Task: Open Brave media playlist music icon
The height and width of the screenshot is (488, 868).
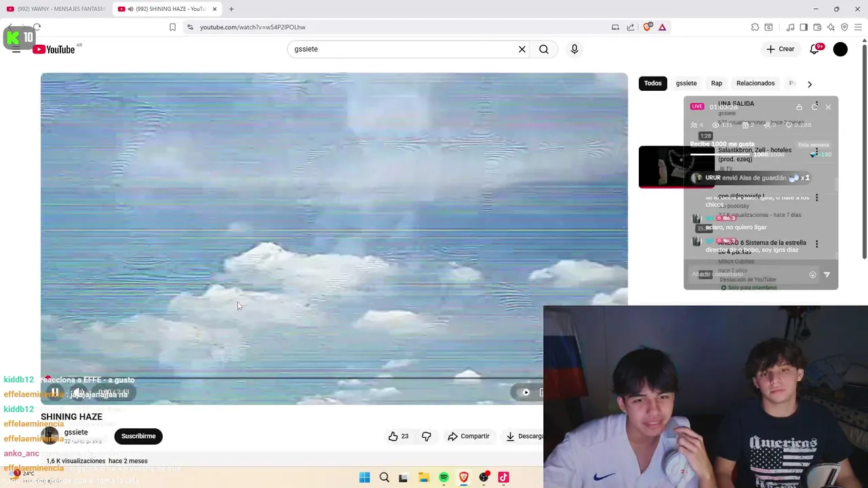Action: 790,27
